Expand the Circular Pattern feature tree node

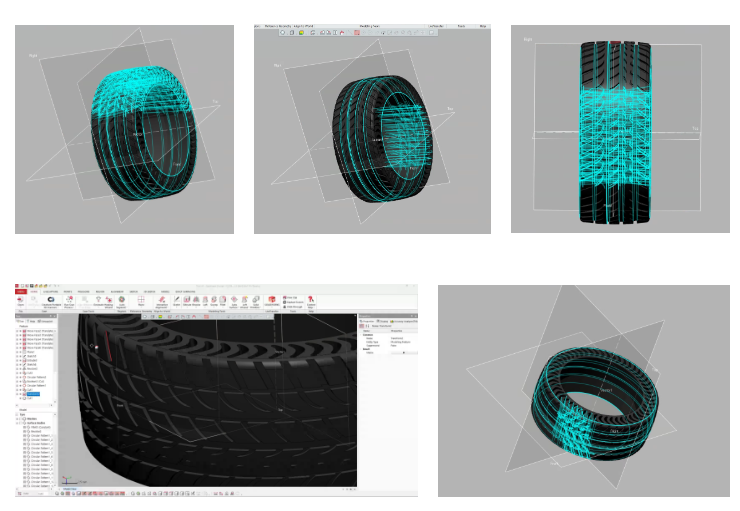19,378
